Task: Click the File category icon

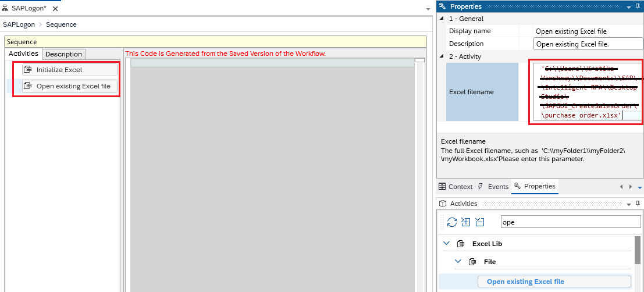Action: (x=472, y=262)
